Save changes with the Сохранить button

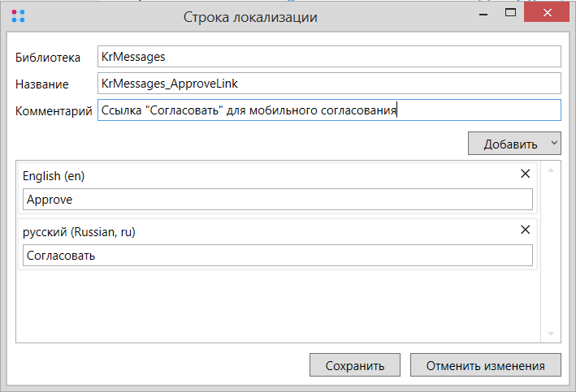355,365
